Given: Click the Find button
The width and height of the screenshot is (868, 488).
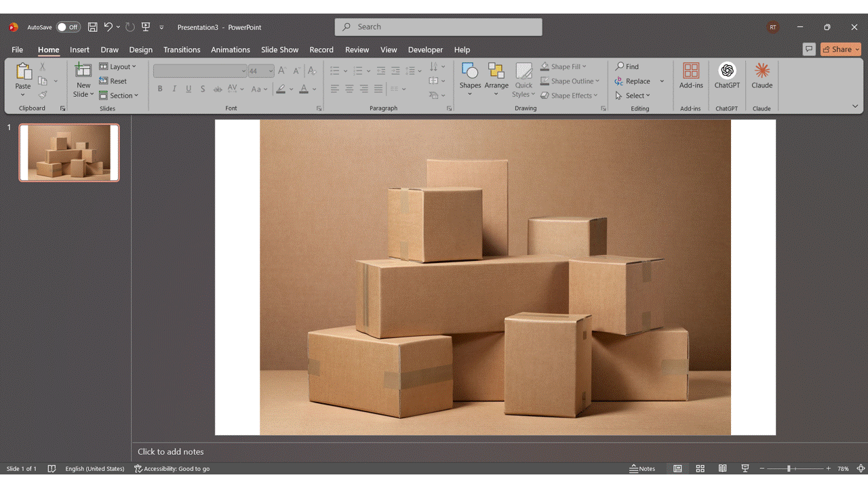Looking at the screenshot, I should (x=627, y=66).
